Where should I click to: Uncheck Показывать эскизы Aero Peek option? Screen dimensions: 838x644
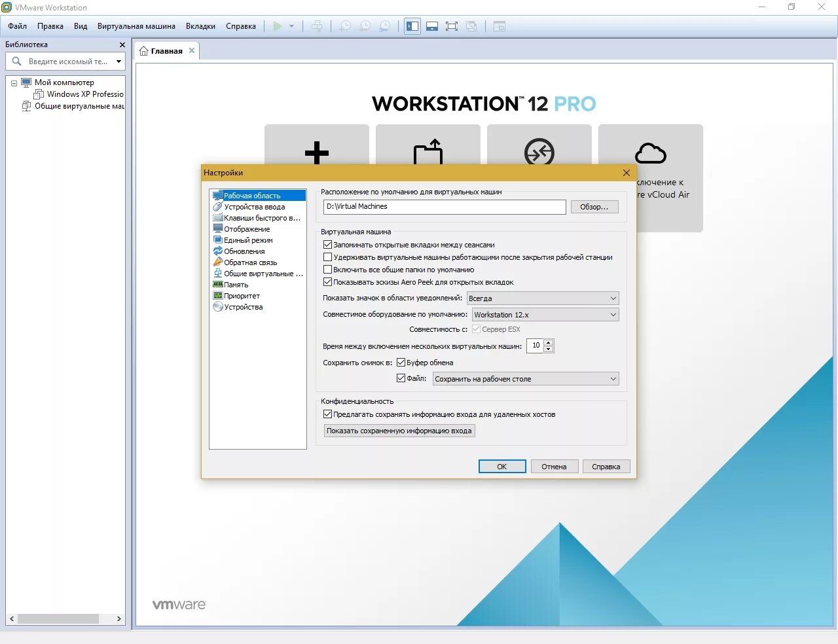(x=327, y=282)
